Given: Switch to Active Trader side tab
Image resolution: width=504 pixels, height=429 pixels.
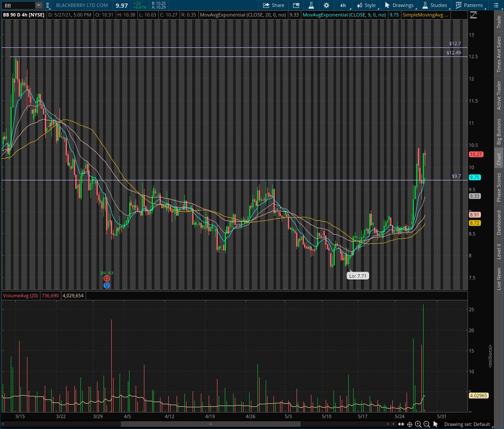Looking at the screenshot, I should (498, 95).
